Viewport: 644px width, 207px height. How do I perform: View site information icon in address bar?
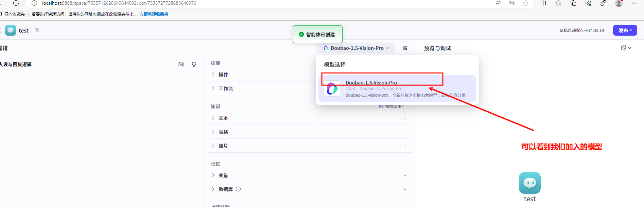(34, 3)
